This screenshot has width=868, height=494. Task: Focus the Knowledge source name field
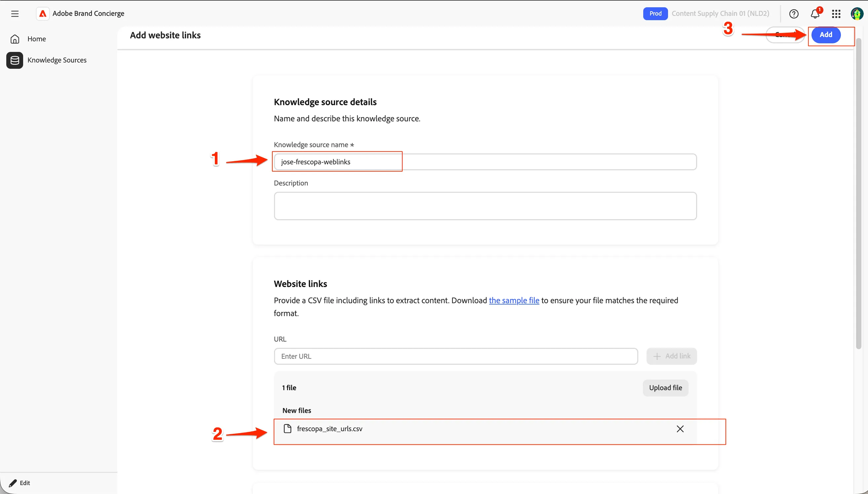point(485,162)
